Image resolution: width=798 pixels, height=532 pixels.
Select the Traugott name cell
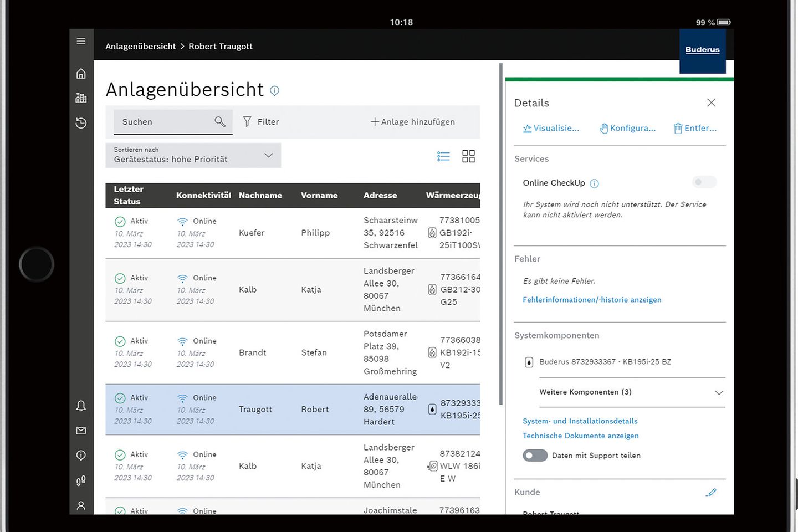click(x=255, y=410)
